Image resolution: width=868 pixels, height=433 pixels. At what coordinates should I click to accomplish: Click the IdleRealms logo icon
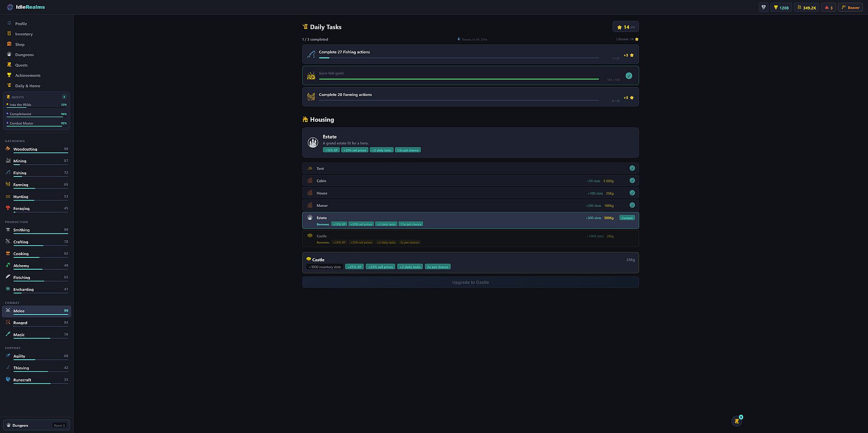[x=10, y=7]
